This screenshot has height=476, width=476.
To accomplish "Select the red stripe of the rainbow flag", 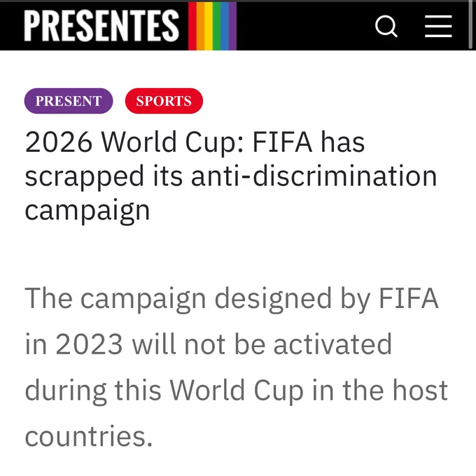I will (x=192, y=26).
